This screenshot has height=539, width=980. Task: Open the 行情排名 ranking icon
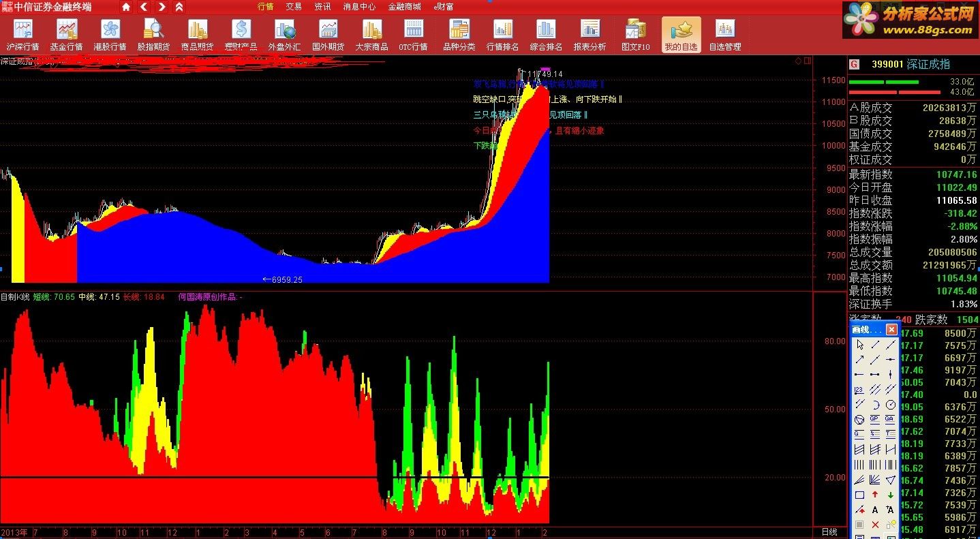(x=503, y=35)
